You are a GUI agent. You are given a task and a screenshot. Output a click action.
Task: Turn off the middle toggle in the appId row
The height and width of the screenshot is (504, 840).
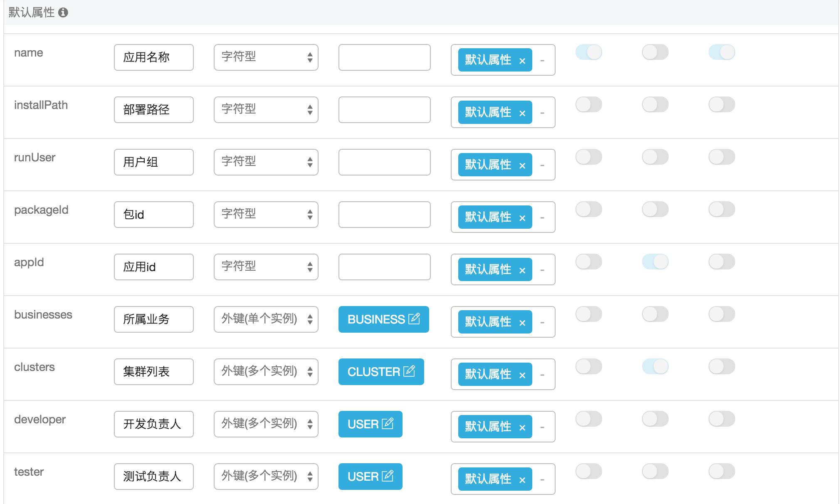pyautogui.click(x=655, y=262)
